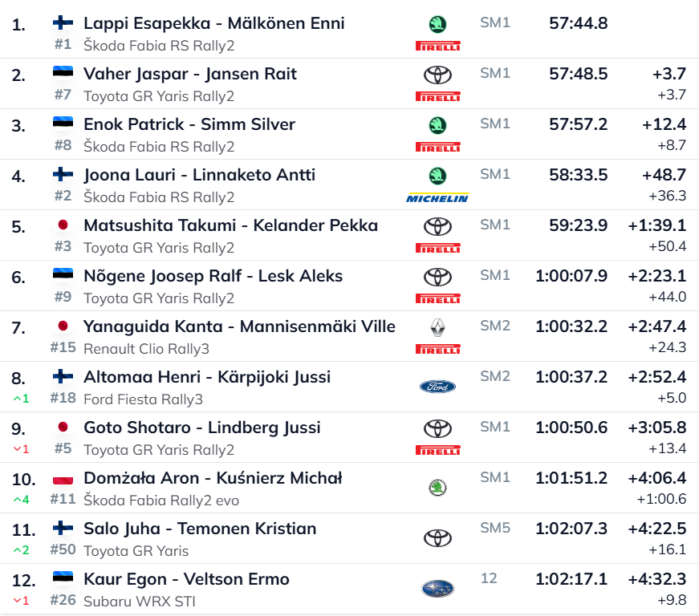Click Polish flag beside Domżała Aron
Screen dimensions: 699x616
pos(63,478)
